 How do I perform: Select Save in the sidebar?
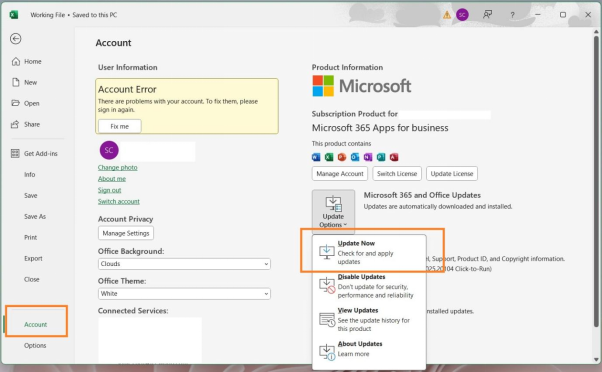coord(31,195)
